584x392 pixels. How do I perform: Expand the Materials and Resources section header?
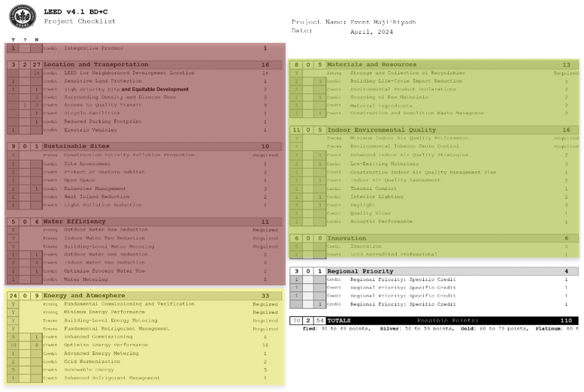pos(371,65)
